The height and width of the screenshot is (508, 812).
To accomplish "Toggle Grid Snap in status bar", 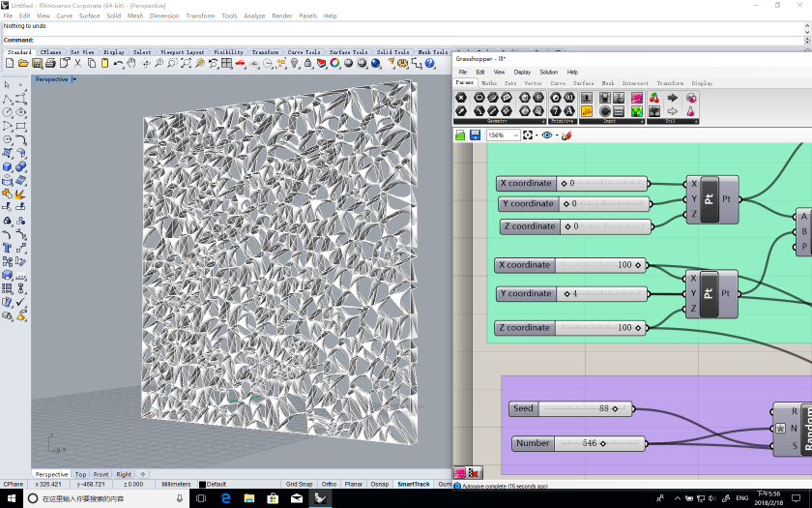I will pos(299,484).
